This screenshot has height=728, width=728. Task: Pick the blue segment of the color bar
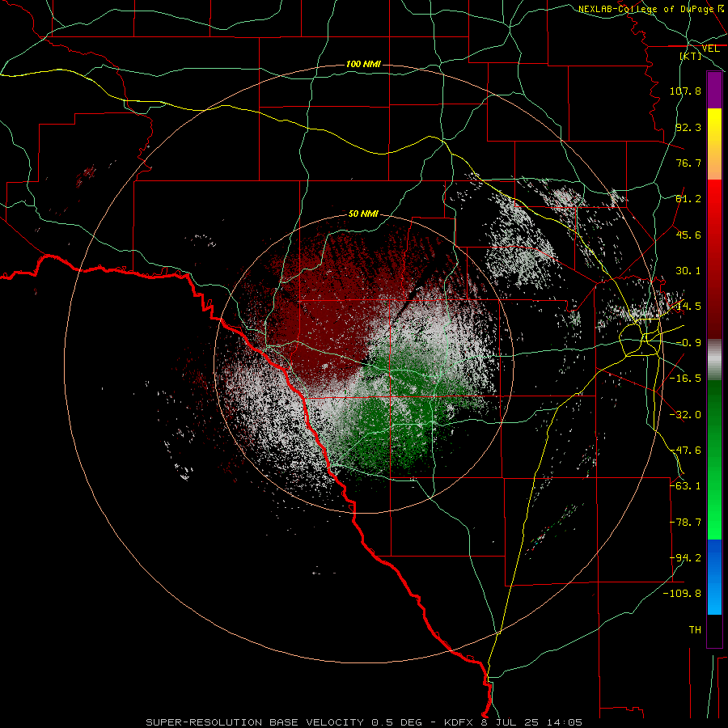point(714,577)
